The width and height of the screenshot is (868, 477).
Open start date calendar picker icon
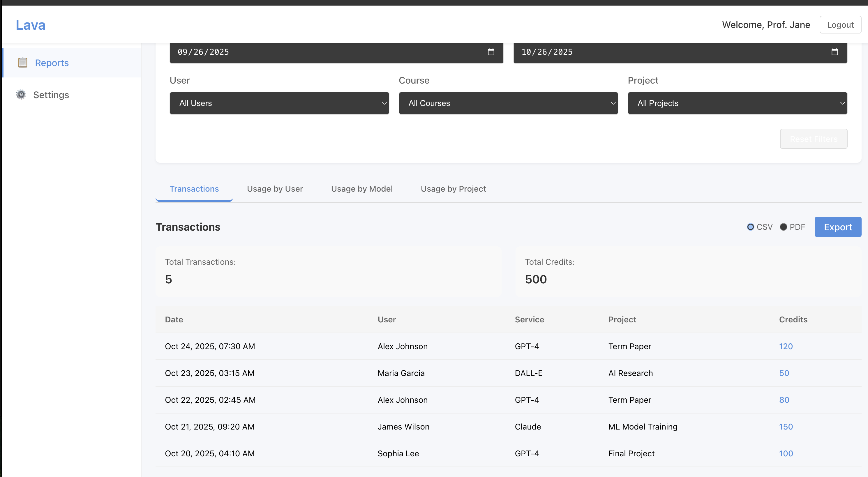[491, 52]
